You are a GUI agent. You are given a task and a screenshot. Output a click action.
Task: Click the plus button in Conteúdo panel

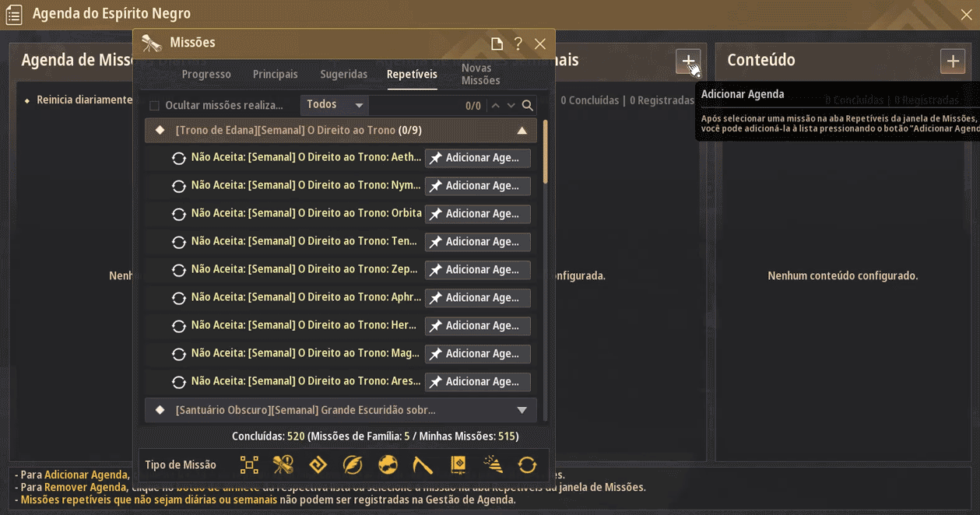953,61
